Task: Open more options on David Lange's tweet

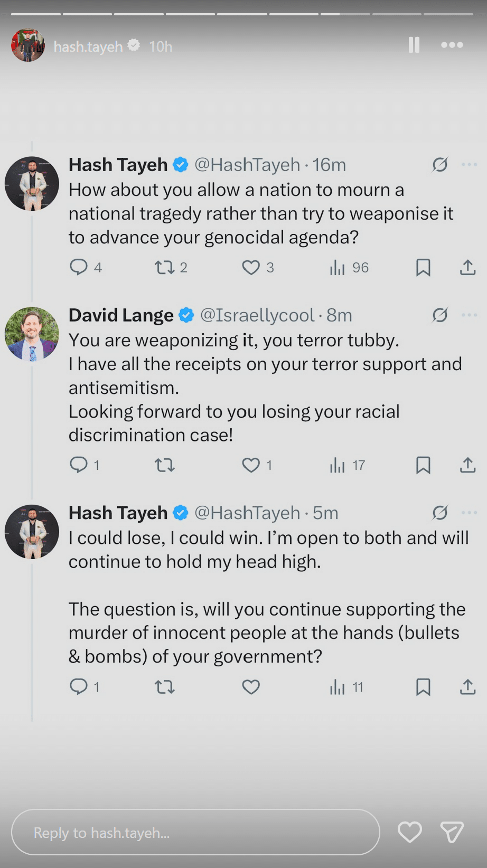Action: tap(469, 315)
